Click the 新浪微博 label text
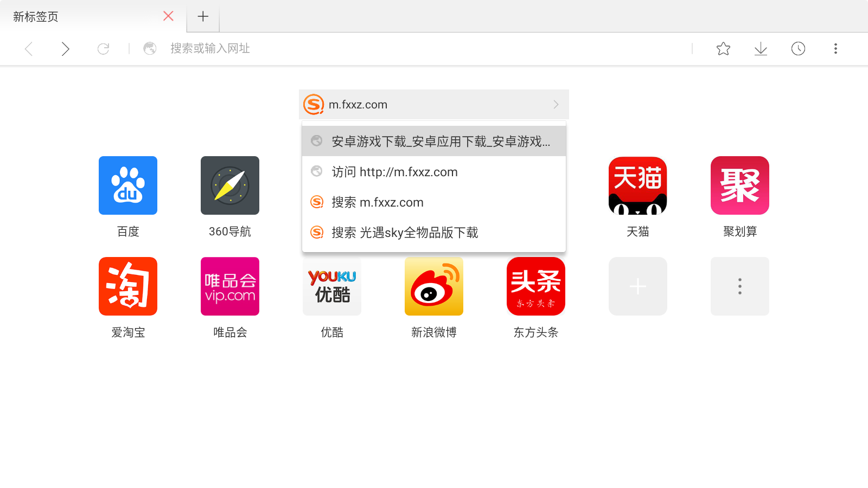 (x=434, y=332)
